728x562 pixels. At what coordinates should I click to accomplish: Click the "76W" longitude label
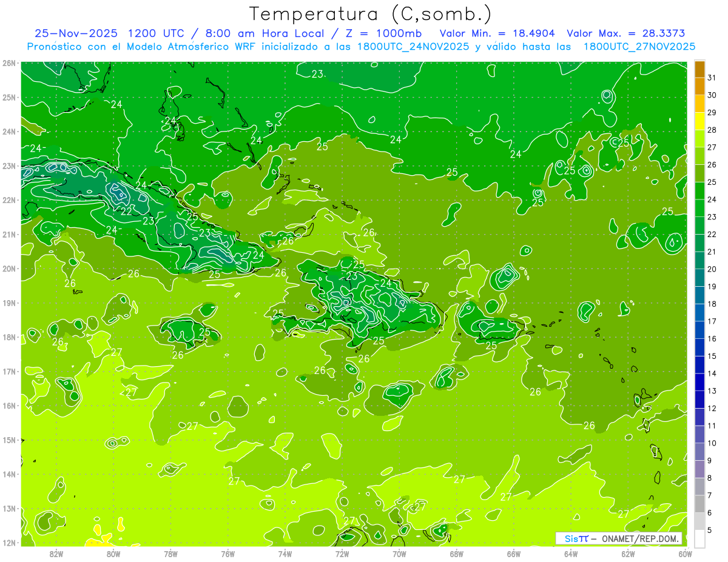(227, 553)
